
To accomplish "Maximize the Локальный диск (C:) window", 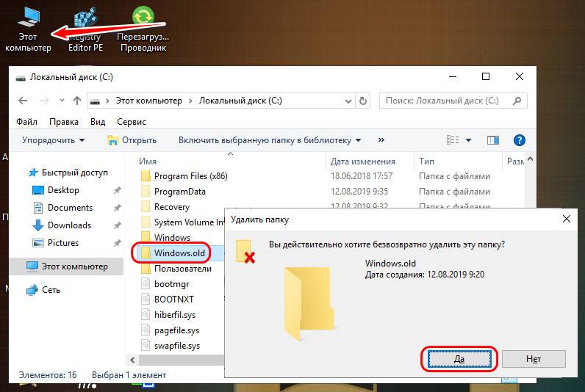I will (x=486, y=77).
